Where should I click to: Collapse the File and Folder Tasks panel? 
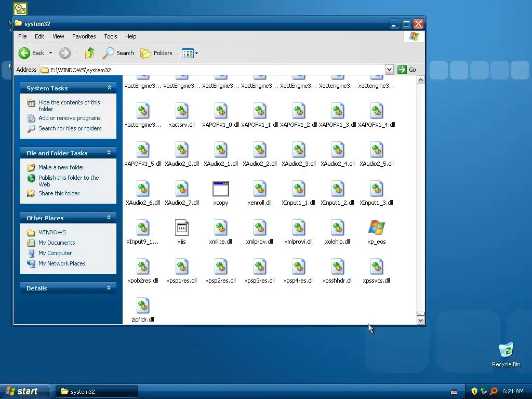[x=109, y=153]
